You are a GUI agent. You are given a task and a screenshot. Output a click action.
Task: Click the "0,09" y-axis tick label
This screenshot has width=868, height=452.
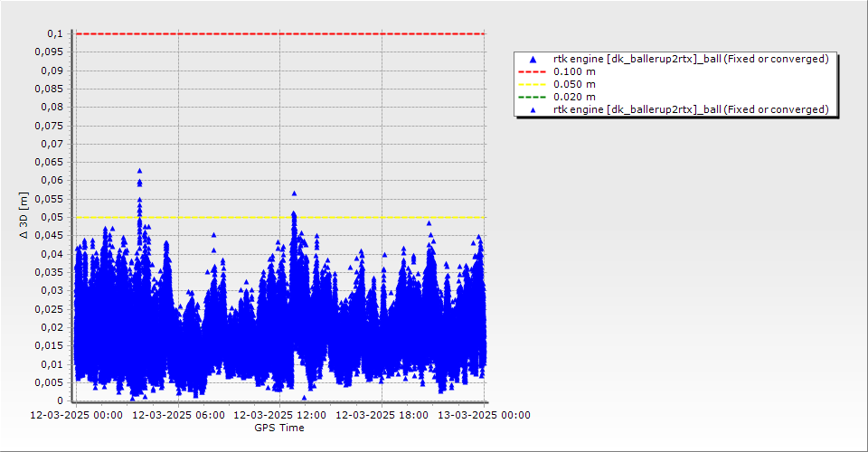(x=52, y=71)
